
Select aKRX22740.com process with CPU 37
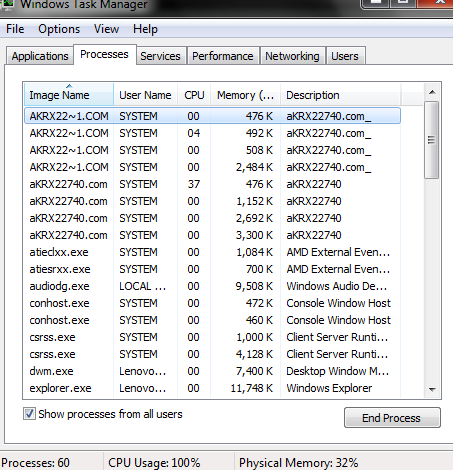[212, 184]
